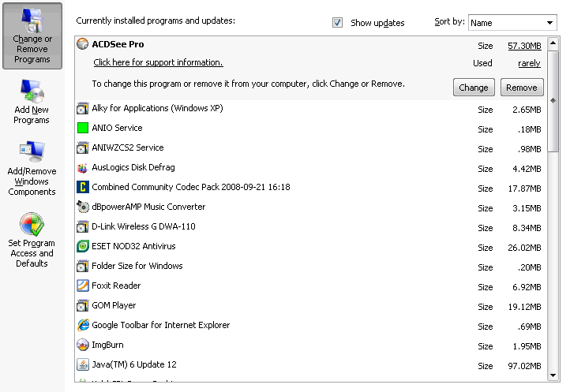Select Folder Size for Windows entry

click(x=310, y=266)
